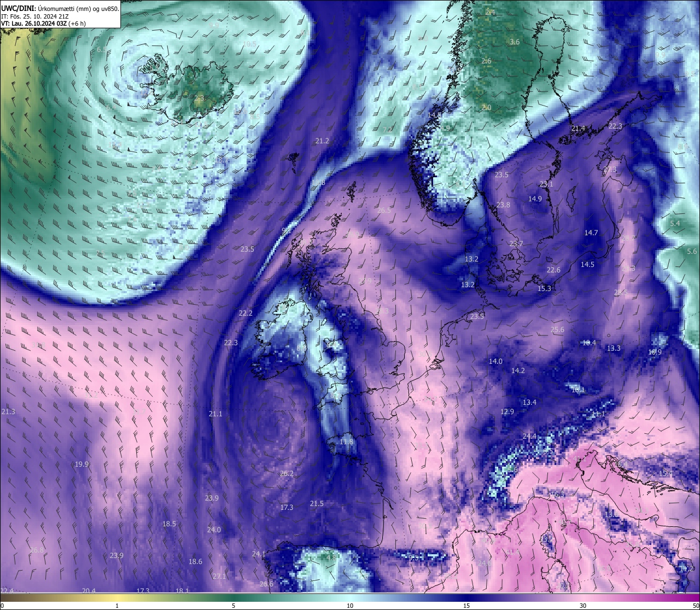Click the 26.2 value on the map
This screenshot has width=700, height=610.
[287, 474]
